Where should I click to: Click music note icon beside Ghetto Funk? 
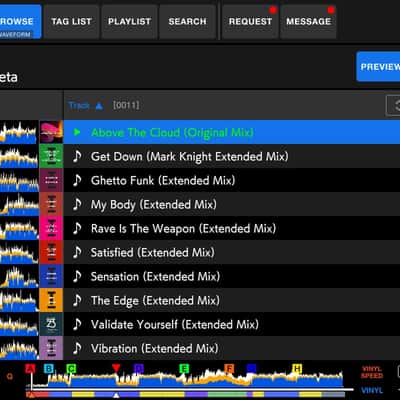click(77, 180)
